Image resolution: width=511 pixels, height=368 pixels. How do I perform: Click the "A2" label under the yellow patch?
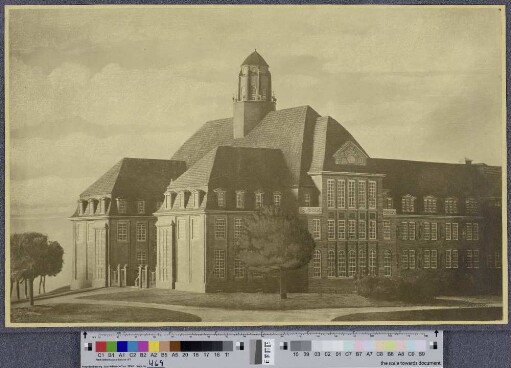(x=154, y=355)
